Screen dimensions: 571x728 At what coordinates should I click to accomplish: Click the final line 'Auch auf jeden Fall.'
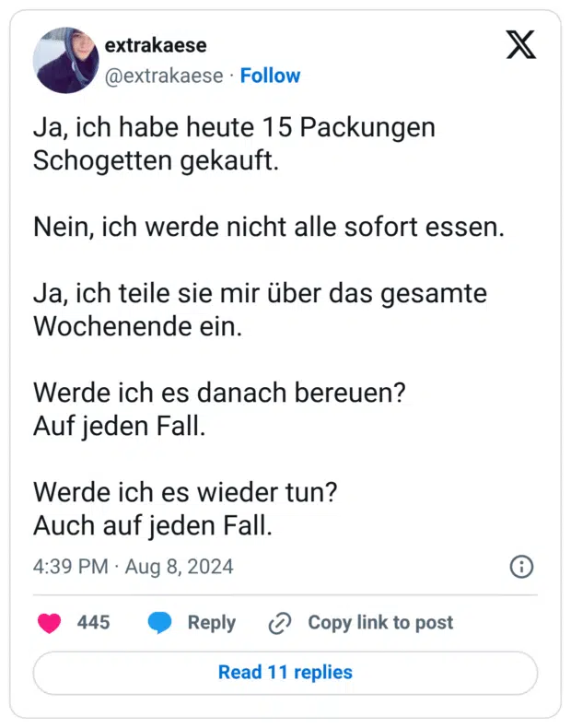coord(153,525)
